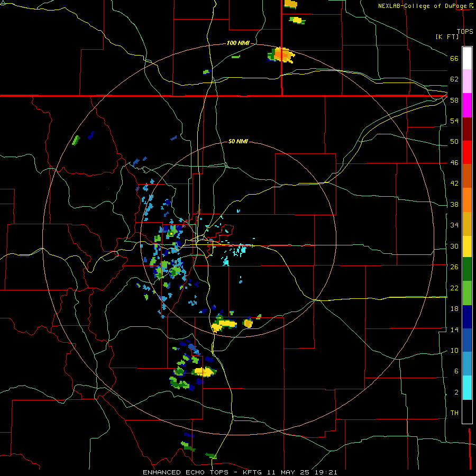Click the "46" scale label
Viewport: 476px width, 476px height.
[454, 163]
